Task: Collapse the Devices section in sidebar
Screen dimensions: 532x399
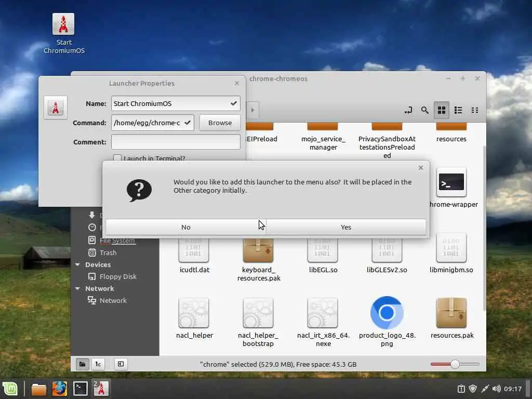Action: pyautogui.click(x=77, y=264)
